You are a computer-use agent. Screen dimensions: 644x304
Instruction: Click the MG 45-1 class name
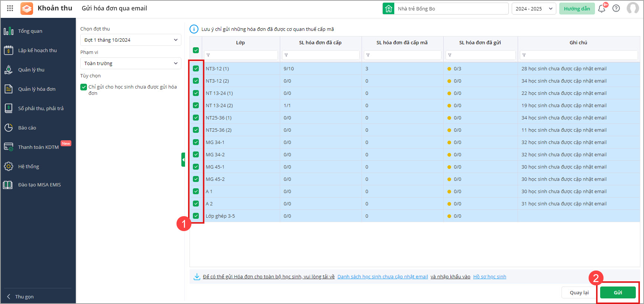215,167
